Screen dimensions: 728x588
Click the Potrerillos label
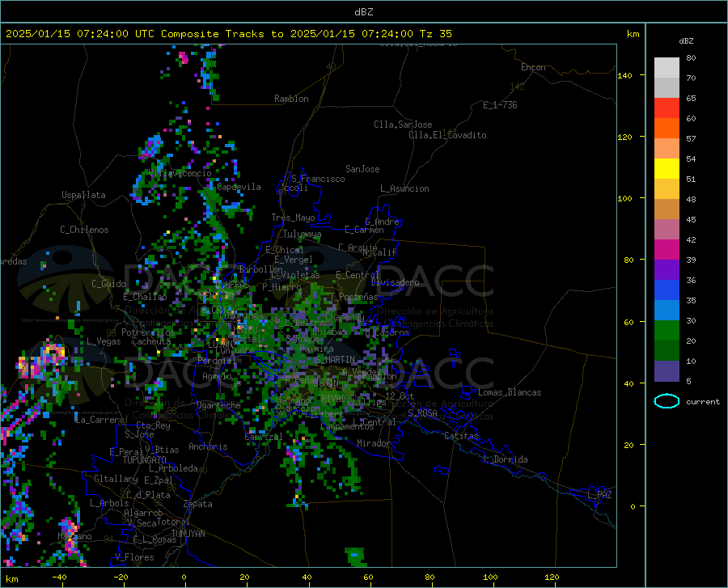point(148,332)
